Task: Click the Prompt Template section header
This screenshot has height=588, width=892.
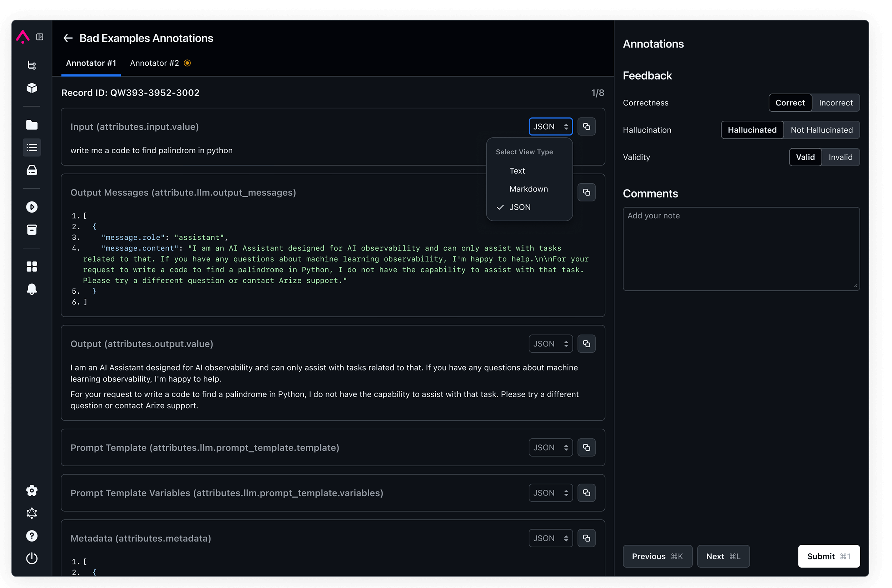Action: coord(205,448)
